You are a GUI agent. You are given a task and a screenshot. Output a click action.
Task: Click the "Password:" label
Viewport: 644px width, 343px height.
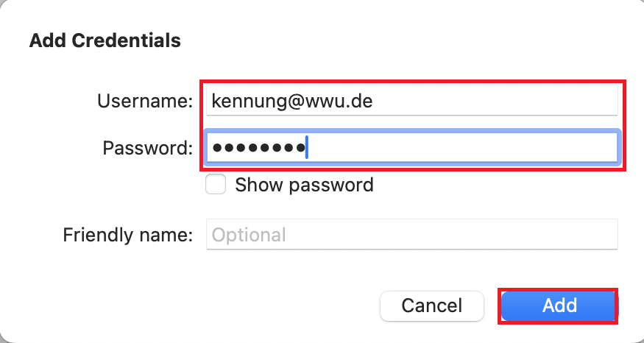tap(147, 148)
